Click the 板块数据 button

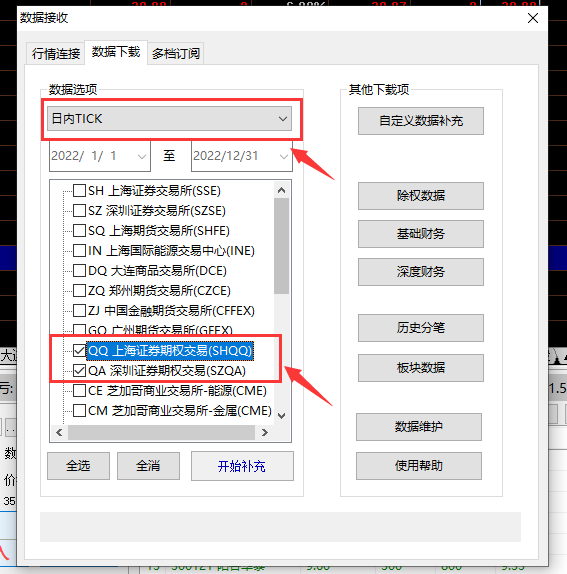421,368
